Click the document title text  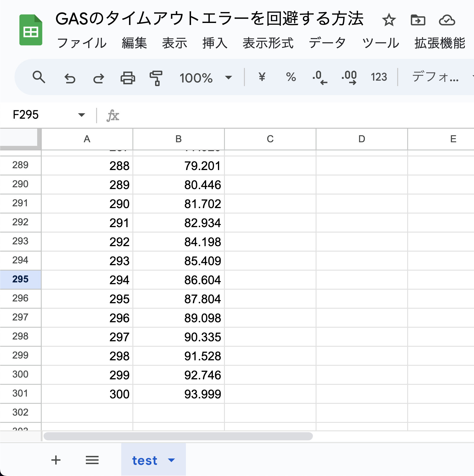[x=209, y=19]
